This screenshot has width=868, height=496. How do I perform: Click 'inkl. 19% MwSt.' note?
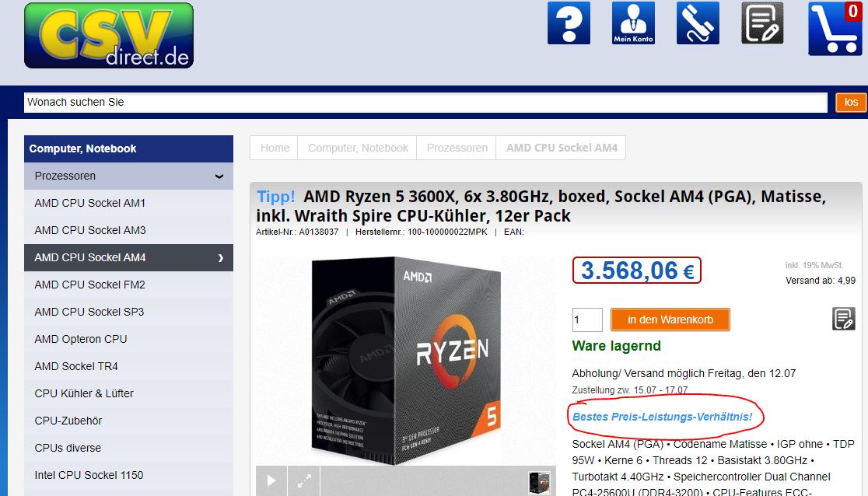click(x=814, y=265)
